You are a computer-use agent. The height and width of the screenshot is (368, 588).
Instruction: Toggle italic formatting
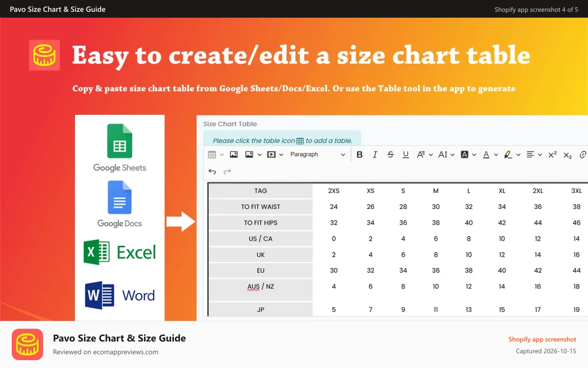pyautogui.click(x=375, y=155)
